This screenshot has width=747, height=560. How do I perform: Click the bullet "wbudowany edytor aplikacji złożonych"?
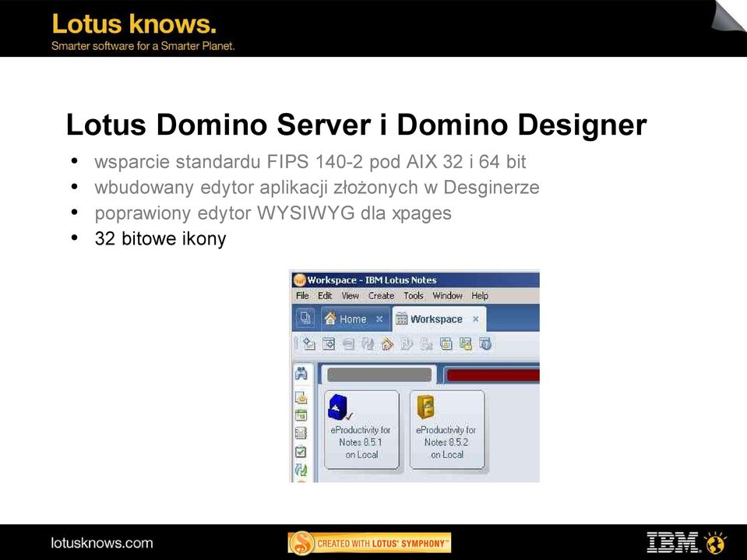pyautogui.click(x=317, y=187)
